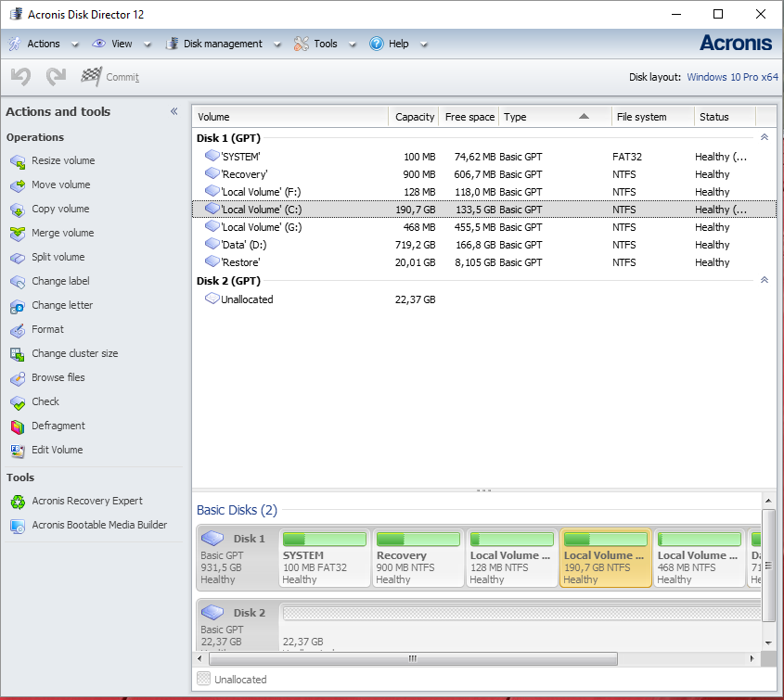
Task: Sort by the Volume column header
Action: click(x=290, y=117)
